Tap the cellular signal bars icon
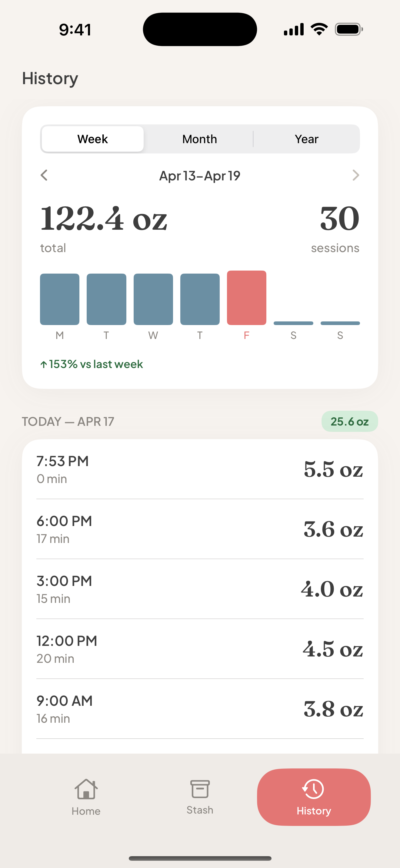The image size is (400, 868). pyautogui.click(x=293, y=29)
